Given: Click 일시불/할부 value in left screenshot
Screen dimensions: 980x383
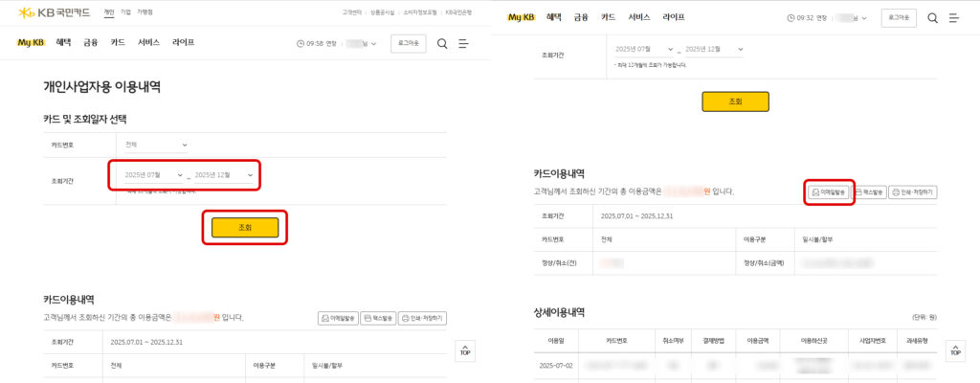Looking at the screenshot, I should tap(327, 366).
